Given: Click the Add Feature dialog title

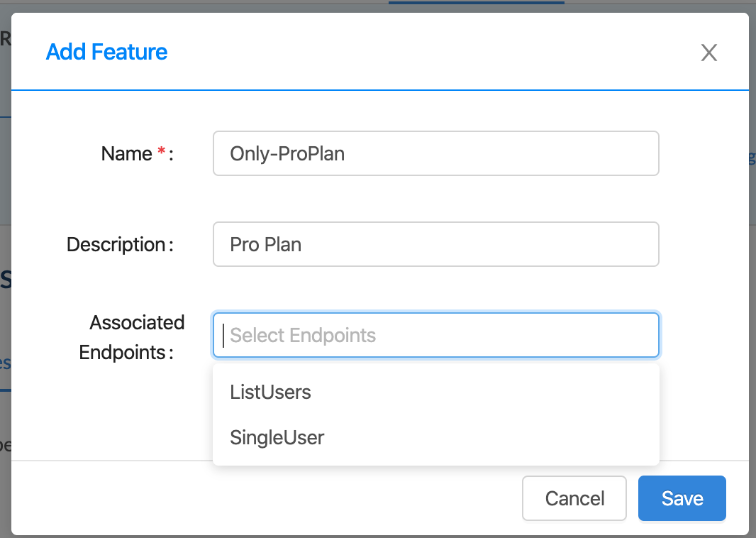Looking at the screenshot, I should 107,52.
